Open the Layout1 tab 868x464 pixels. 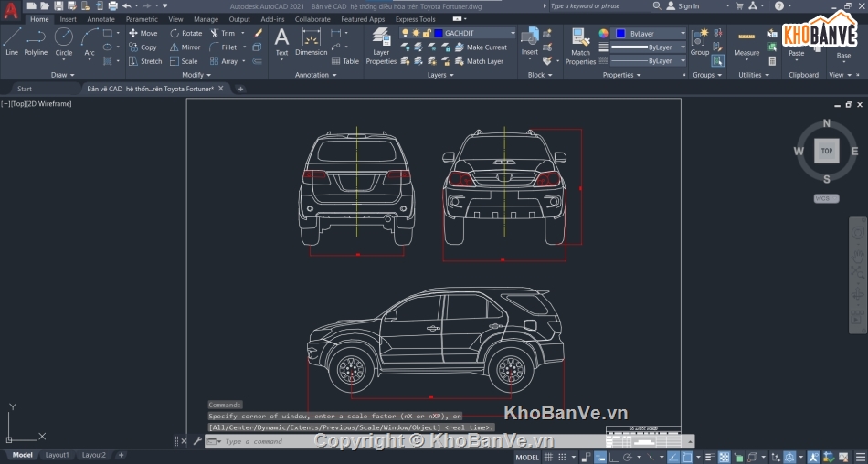[x=57, y=455]
